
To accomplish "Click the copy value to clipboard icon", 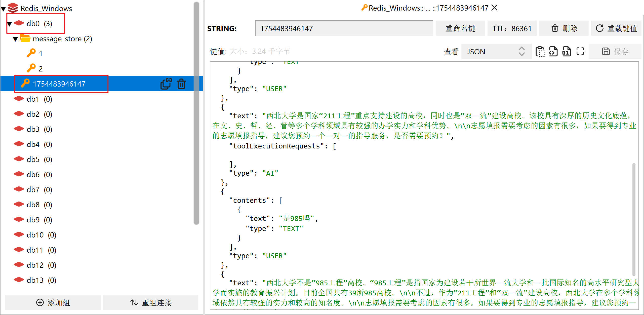I will point(540,52).
